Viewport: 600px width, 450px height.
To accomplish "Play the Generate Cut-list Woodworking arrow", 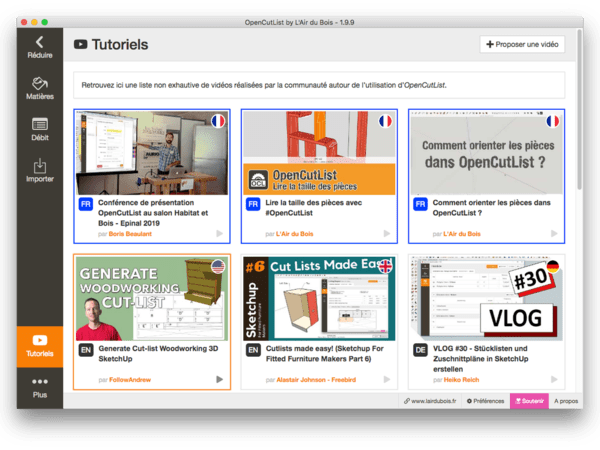I will [219, 379].
